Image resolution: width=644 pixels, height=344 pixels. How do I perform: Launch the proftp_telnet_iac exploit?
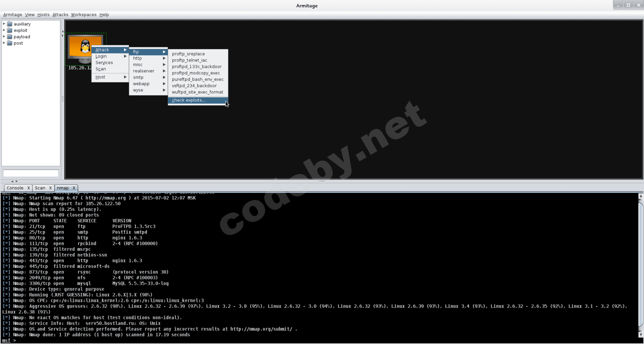tap(198, 60)
